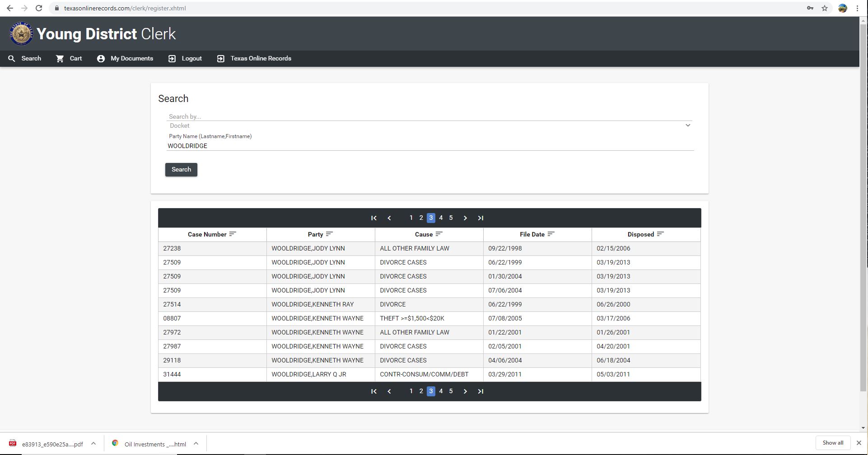Sort by Cause using its sort icon
Image resolution: width=868 pixels, height=455 pixels.
439,234
